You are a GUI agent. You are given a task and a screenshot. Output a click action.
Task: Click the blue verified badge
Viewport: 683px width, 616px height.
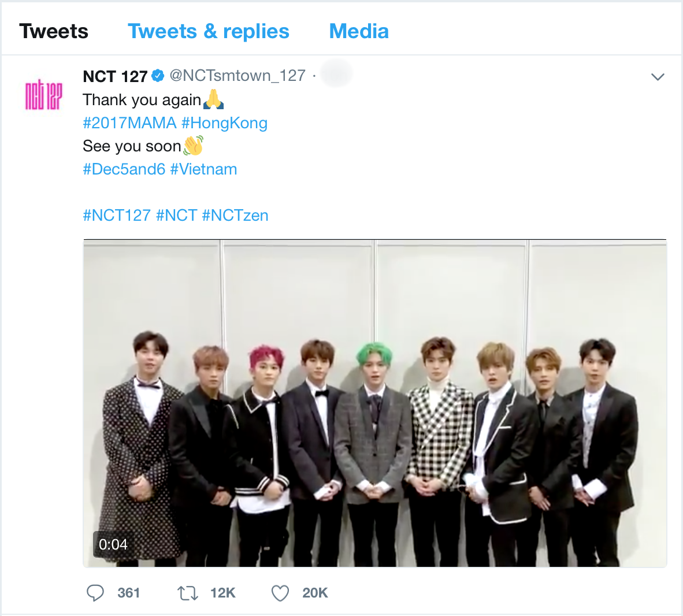(x=158, y=76)
